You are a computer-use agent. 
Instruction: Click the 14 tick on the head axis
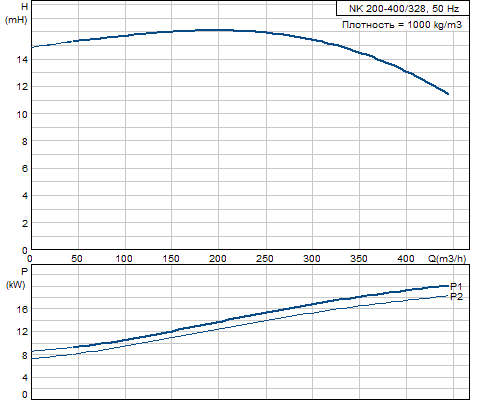(x=23, y=60)
